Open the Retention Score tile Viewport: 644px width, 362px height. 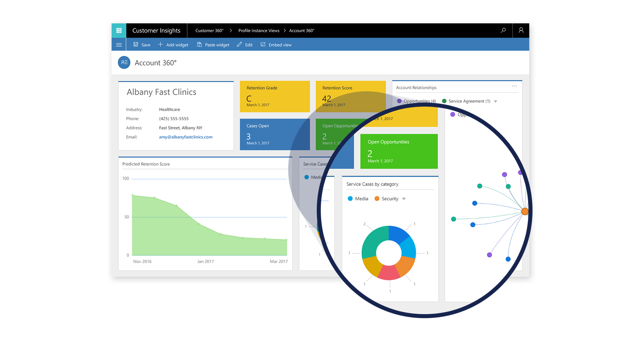coord(351,97)
